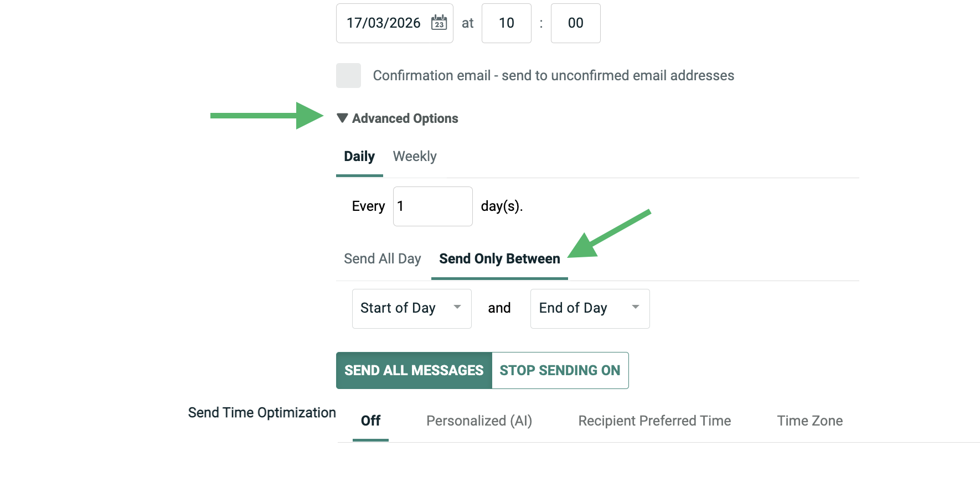Select the Daily tab
This screenshot has height=477, width=980.
359,157
